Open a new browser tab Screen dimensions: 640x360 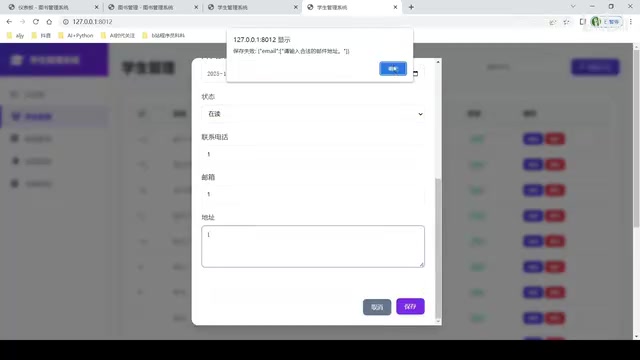[411, 7]
